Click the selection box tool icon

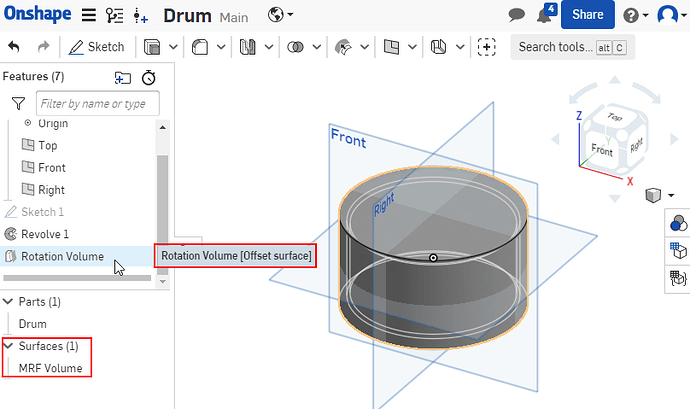(487, 47)
